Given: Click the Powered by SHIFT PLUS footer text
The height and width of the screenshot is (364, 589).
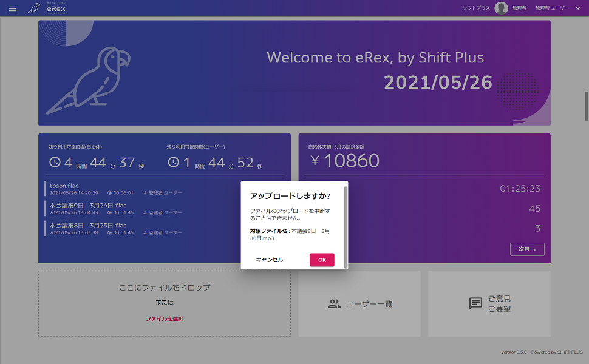Looking at the screenshot, I should pos(557,352).
